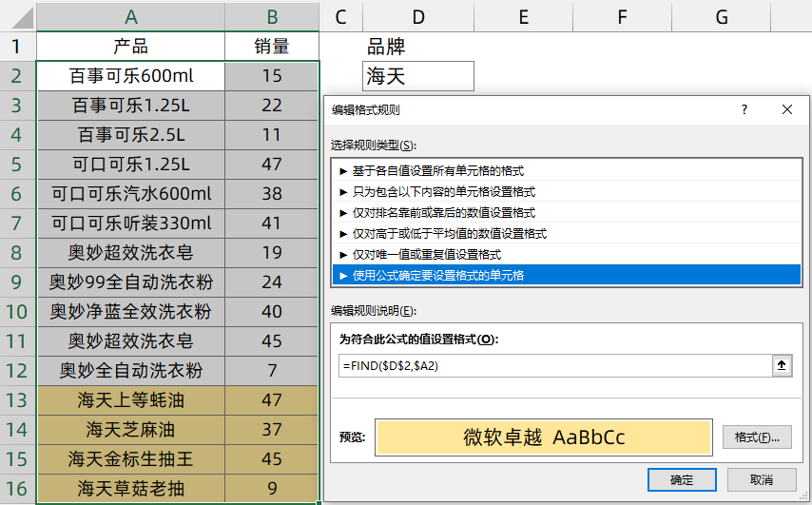Image resolution: width=812 pixels, height=505 pixels.
Task: Select column G header
Action: point(722,17)
